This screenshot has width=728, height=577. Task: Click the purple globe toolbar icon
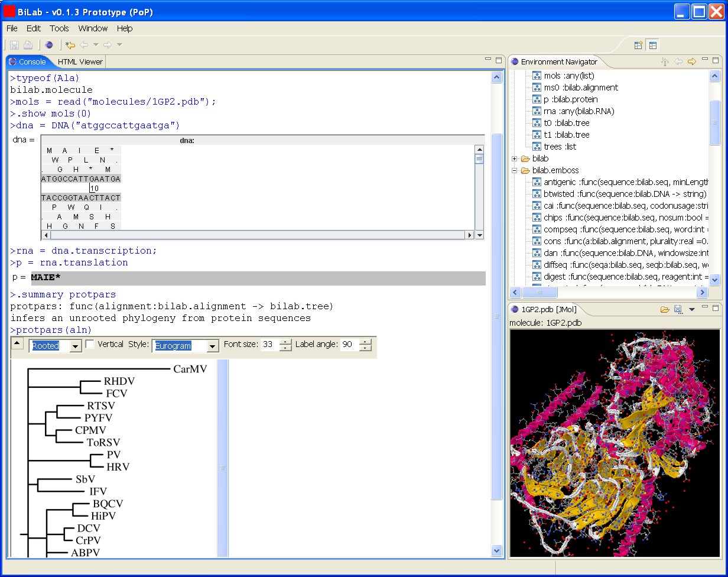[49, 45]
